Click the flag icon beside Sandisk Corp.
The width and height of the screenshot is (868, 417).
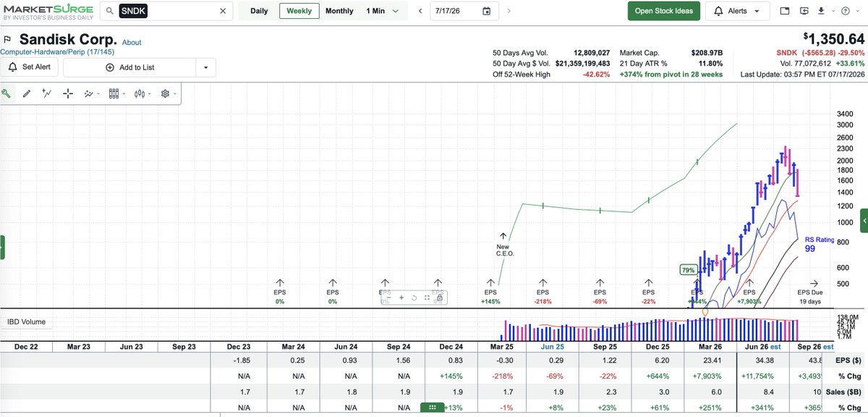(7, 39)
